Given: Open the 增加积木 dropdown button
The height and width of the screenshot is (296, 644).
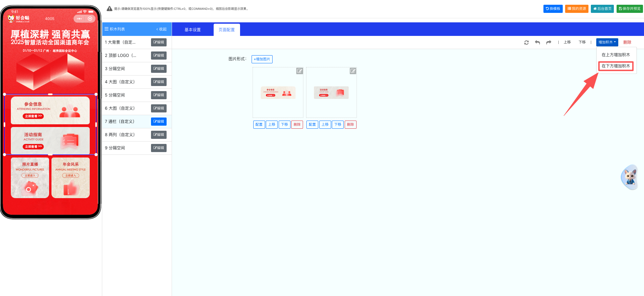Looking at the screenshot, I should (607, 42).
